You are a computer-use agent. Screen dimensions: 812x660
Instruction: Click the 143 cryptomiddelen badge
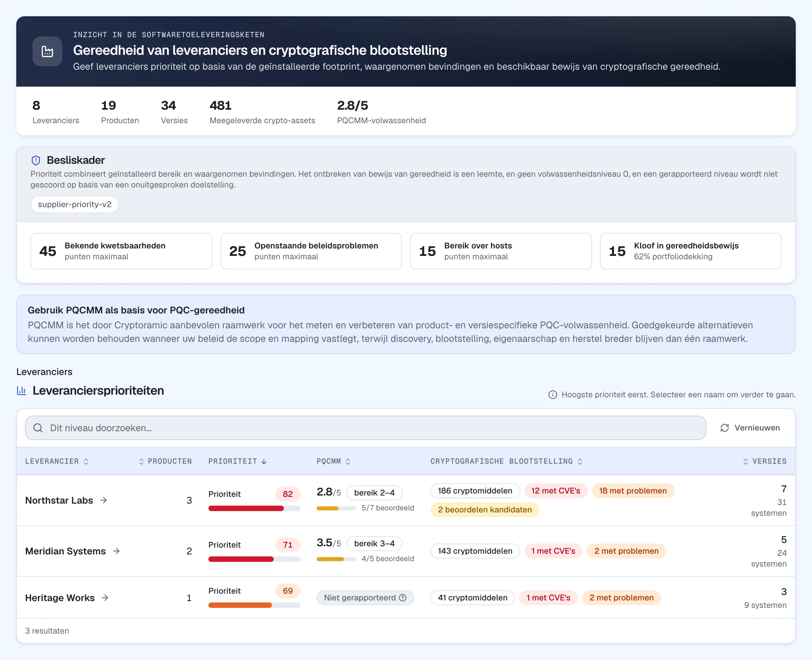pos(475,551)
